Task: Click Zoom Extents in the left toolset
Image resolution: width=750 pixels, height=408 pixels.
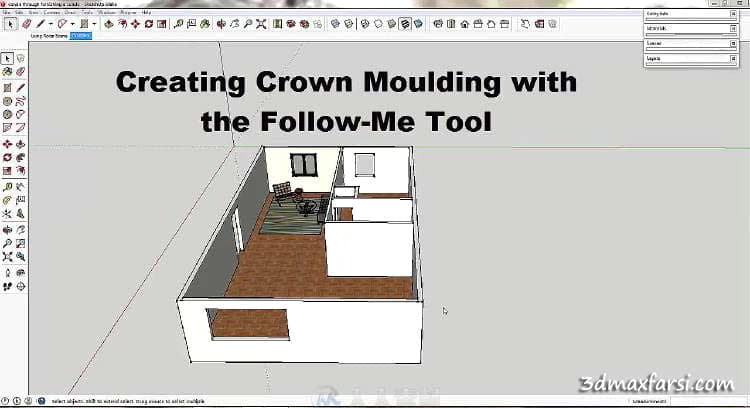Action: tap(7, 257)
